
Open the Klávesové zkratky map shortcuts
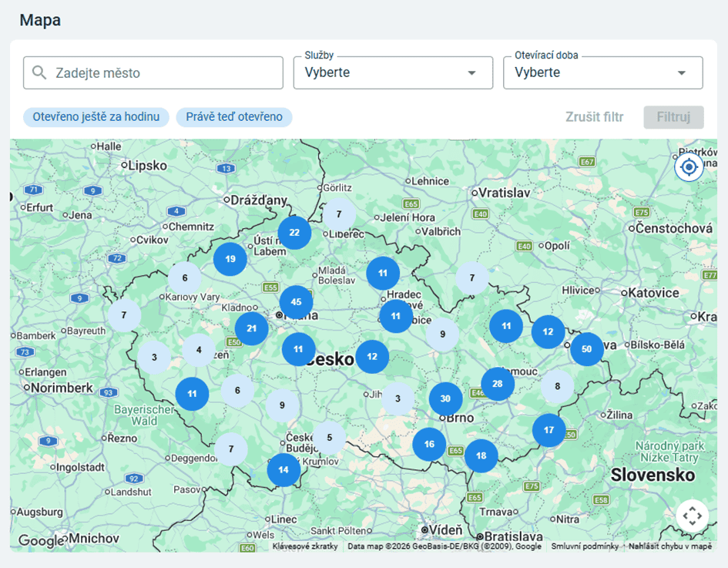pos(305,546)
